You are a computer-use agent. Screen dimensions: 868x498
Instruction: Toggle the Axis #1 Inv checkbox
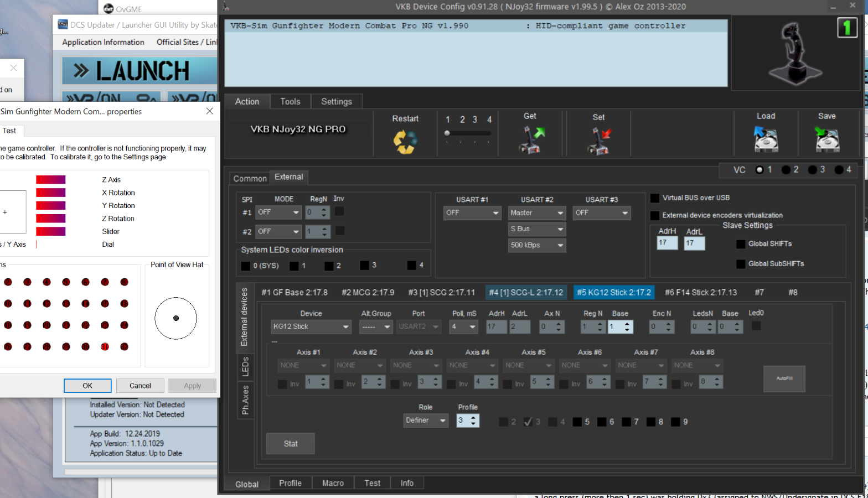[x=282, y=384]
